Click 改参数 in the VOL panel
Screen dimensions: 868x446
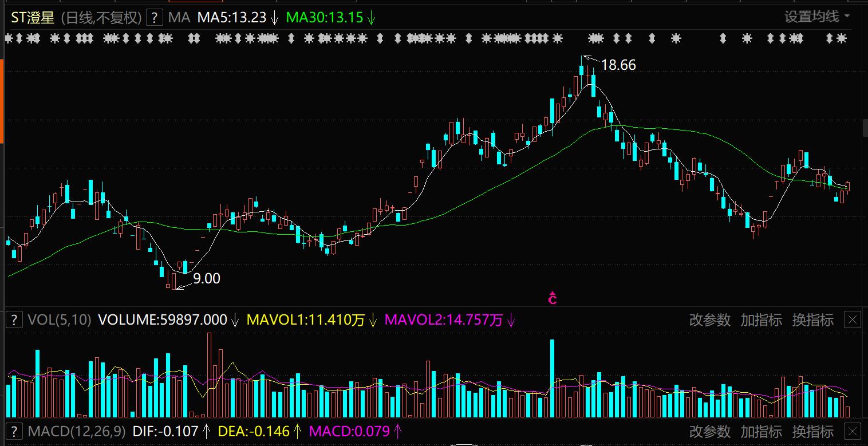pyautogui.click(x=710, y=319)
